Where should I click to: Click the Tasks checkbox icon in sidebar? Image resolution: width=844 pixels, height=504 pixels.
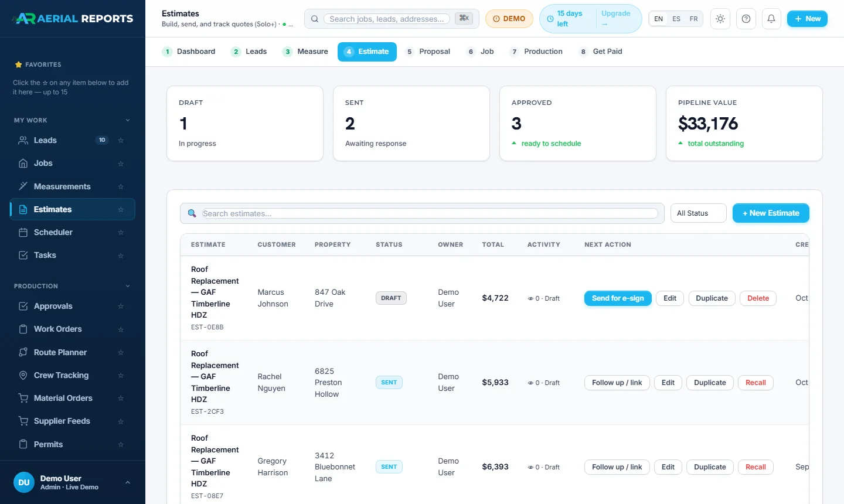click(23, 256)
